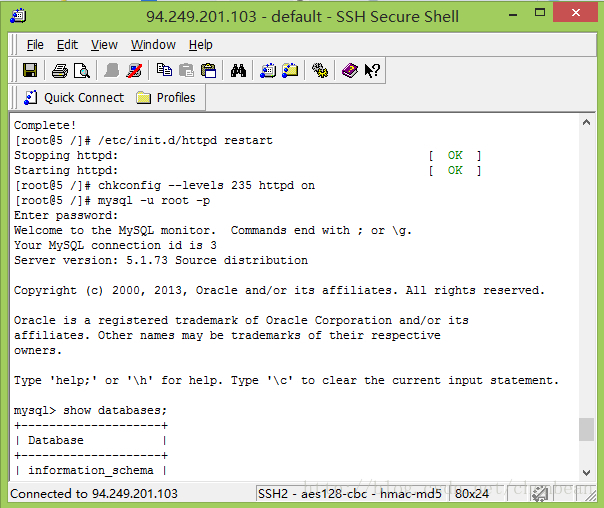This screenshot has width=604, height=508.
Task: Click the Copyright Oracle line
Action: 279,291
